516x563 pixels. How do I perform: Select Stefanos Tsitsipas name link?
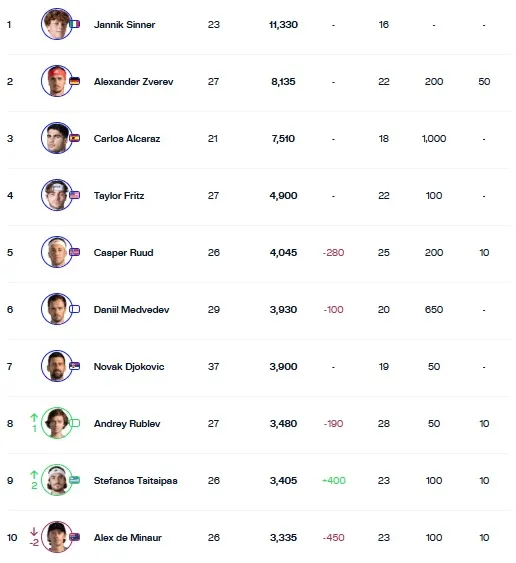click(136, 481)
